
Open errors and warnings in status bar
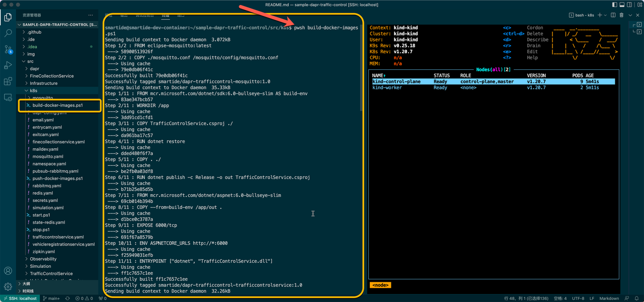click(x=84, y=298)
